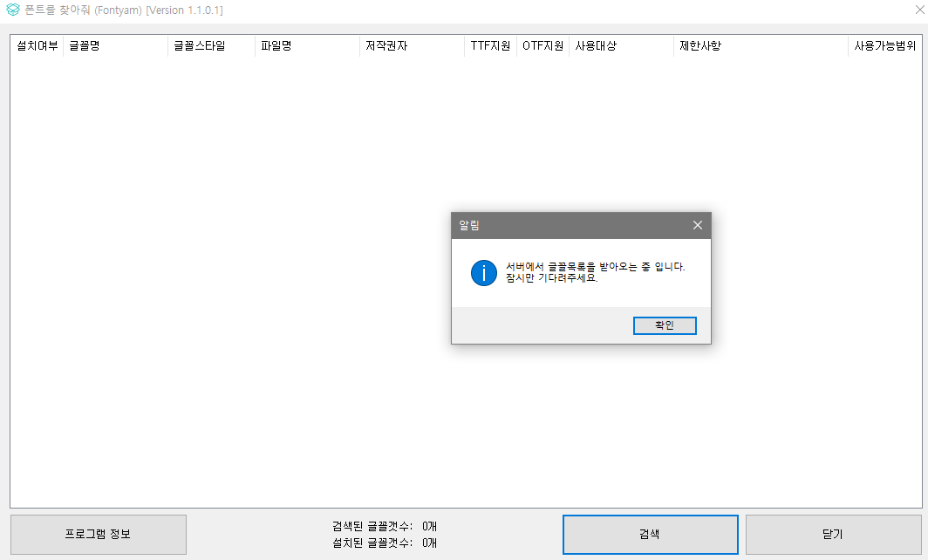Click the blue information icon in the alert
The width and height of the screenshot is (928, 560).
pyautogui.click(x=483, y=273)
